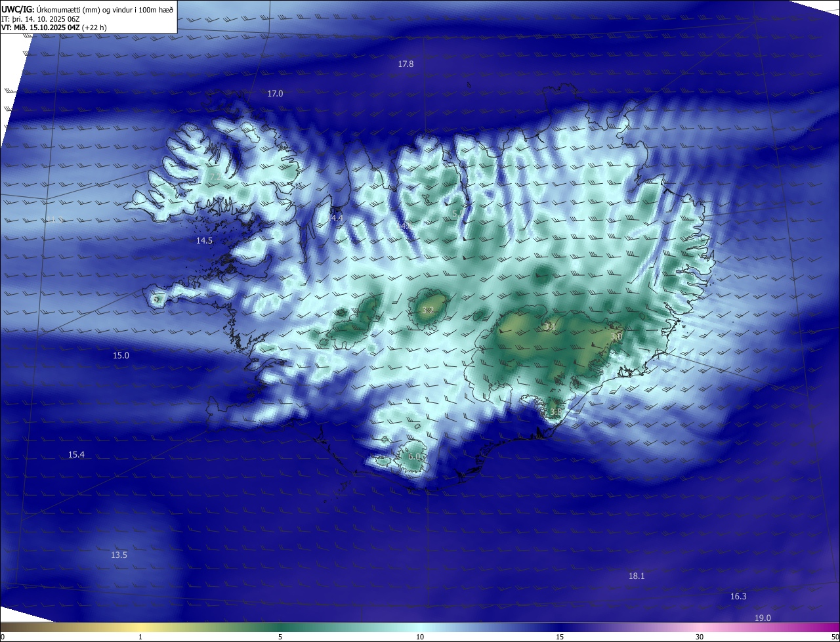This screenshot has height=642, width=840.
Task: Click the initial time line 'IT: þri. 14. 10. 2025 06Z'
Action: coord(41,19)
